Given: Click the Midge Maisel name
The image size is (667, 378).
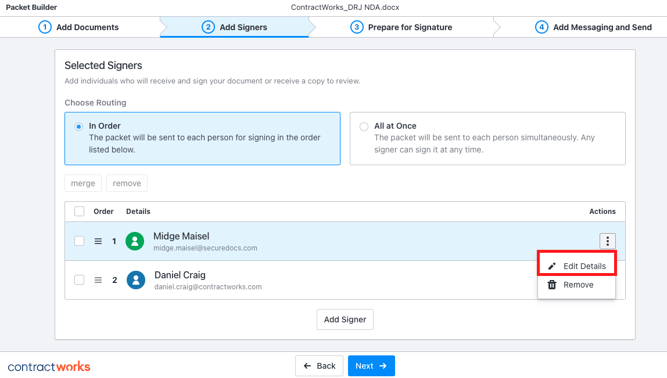Looking at the screenshot, I should (181, 236).
